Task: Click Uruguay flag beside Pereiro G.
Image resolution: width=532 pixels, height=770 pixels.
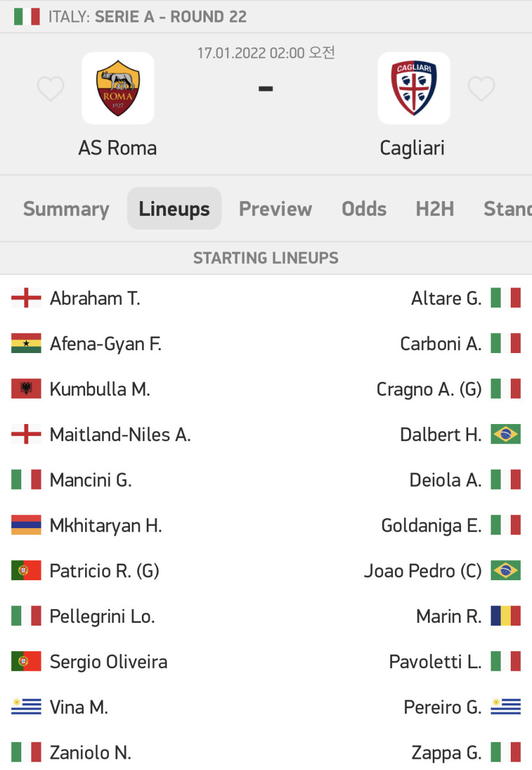Action: pos(506,707)
